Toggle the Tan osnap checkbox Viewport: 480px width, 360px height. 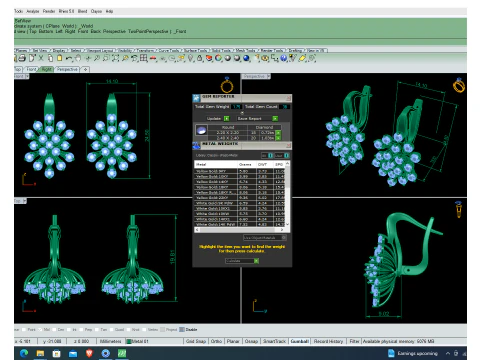[x=97, y=330]
